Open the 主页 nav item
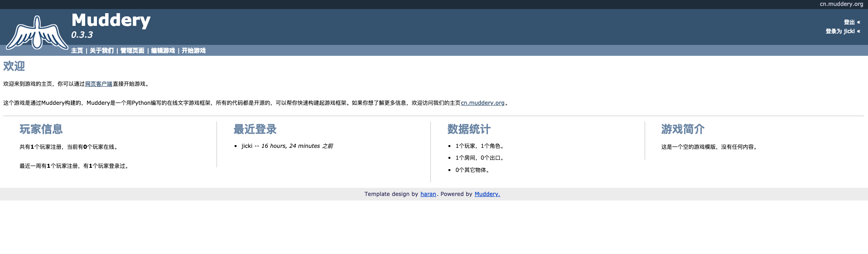 click(x=77, y=51)
